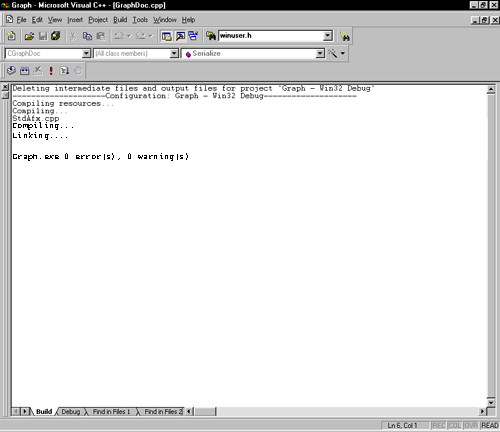Open the Edit menu
Viewport: 500px width, 432px height.
[x=37, y=20]
